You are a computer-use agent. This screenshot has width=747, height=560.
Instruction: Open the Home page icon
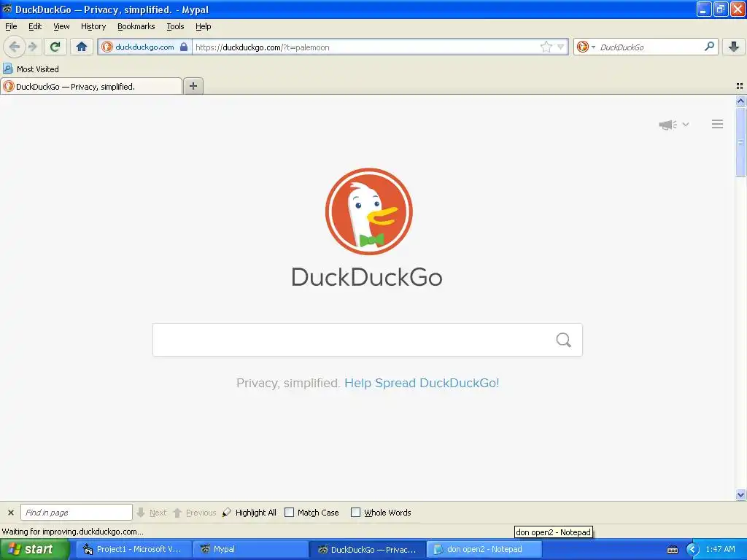coord(82,47)
